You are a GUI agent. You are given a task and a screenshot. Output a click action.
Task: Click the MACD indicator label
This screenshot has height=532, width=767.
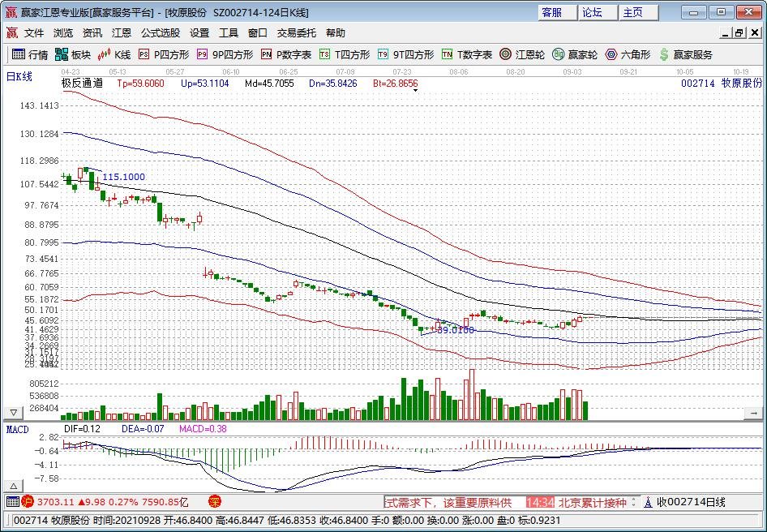tap(17, 428)
